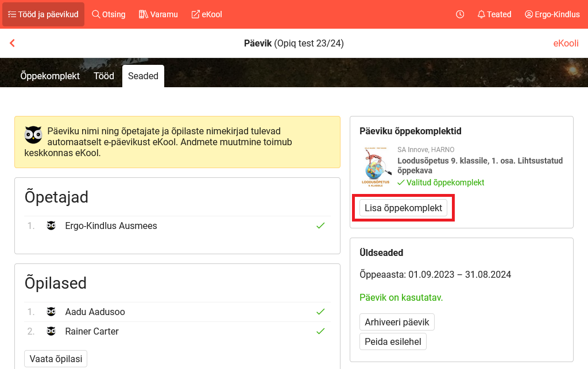Click the clock history icon

460,14
